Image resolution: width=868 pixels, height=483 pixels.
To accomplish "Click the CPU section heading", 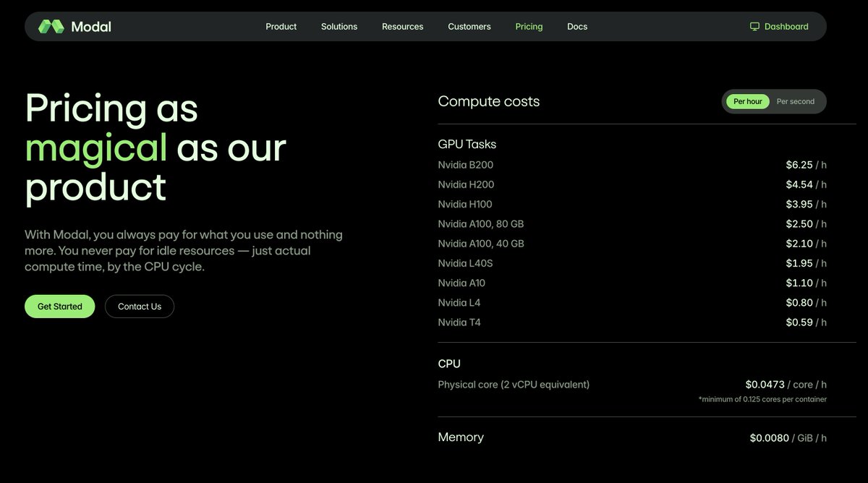I will click(449, 364).
